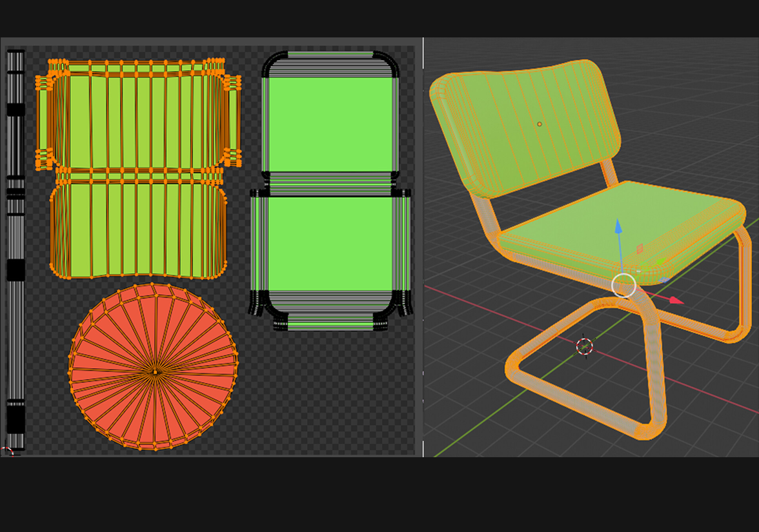759x532 pixels.
Task: Select the lower orange-outlined yellow-green UV island
Action: pos(137,229)
